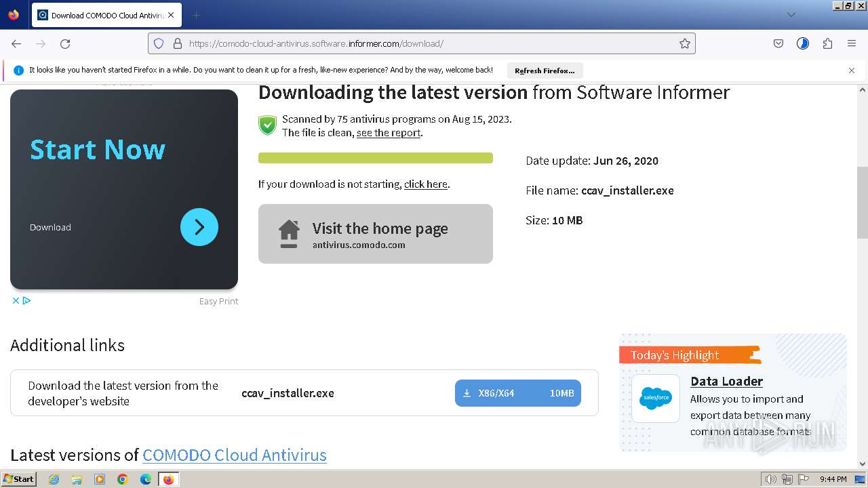The image size is (868, 488).
Task: Click the X86/X64 10MB download button
Action: pyautogui.click(x=518, y=393)
